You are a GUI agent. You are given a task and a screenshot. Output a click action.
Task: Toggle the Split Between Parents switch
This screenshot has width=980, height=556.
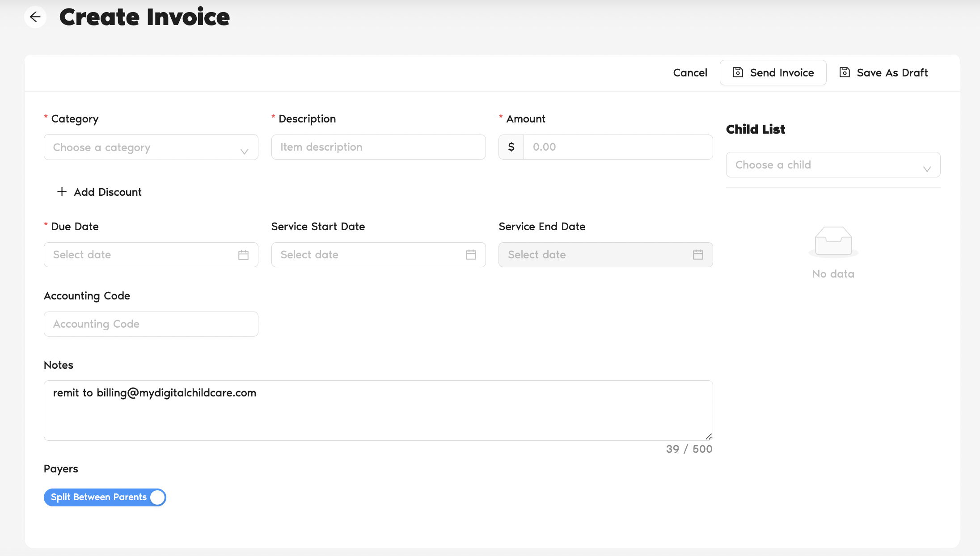tap(105, 497)
